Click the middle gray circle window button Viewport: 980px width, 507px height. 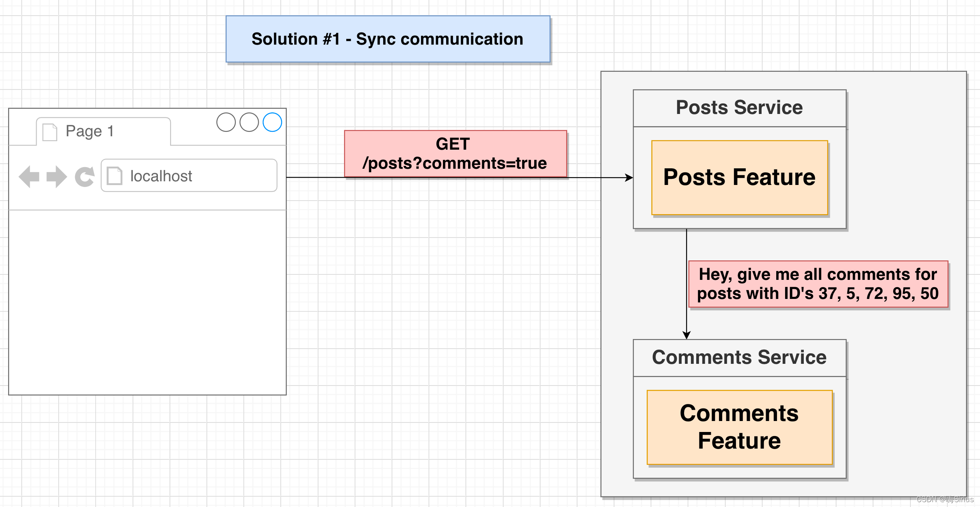coord(249,122)
